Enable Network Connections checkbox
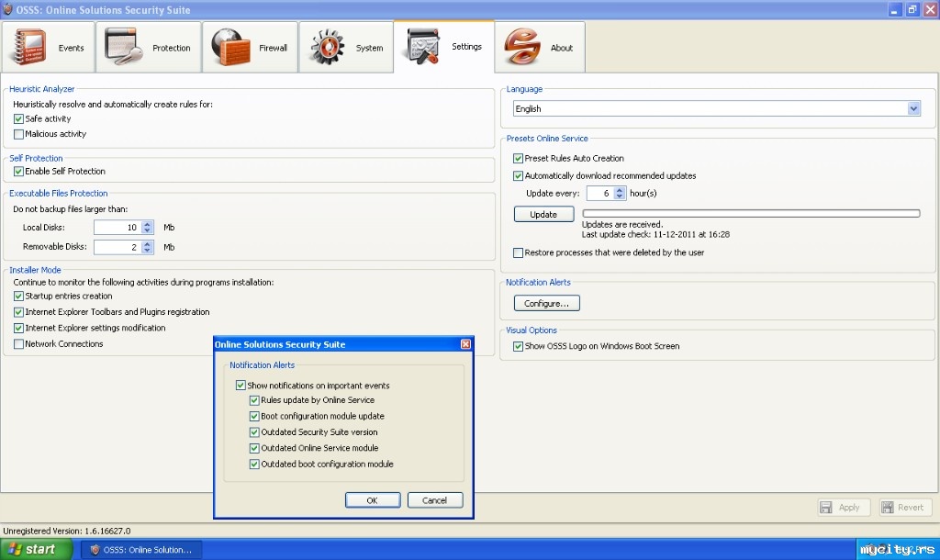 [18, 344]
